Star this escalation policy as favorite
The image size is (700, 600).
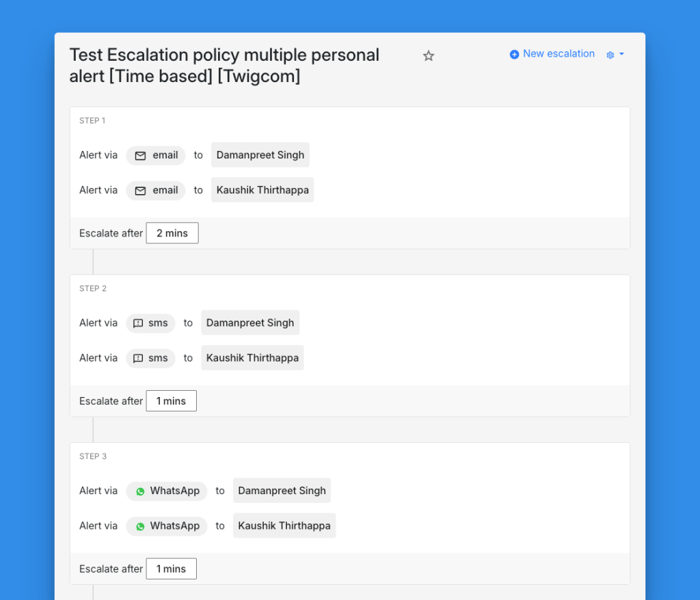point(429,56)
